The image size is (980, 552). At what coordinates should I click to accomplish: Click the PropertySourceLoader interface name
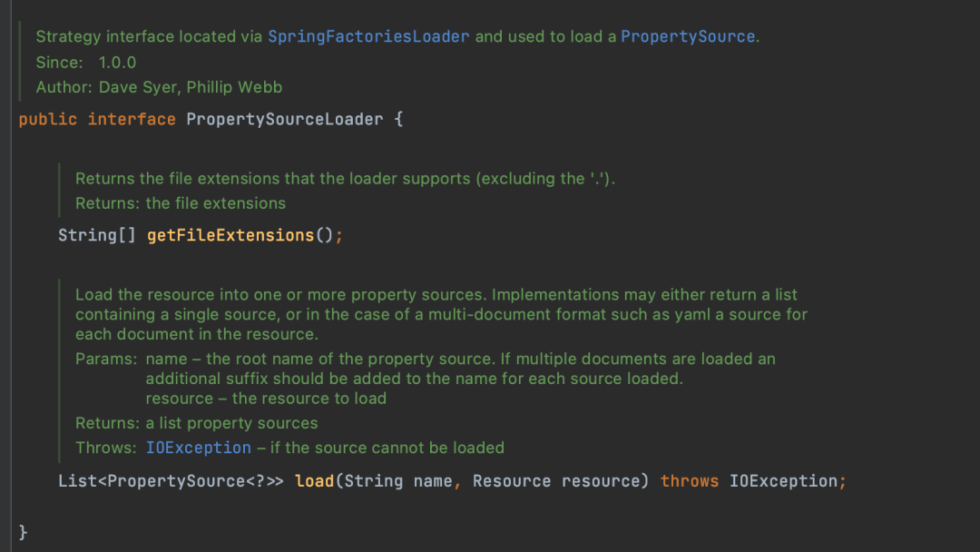tap(284, 120)
